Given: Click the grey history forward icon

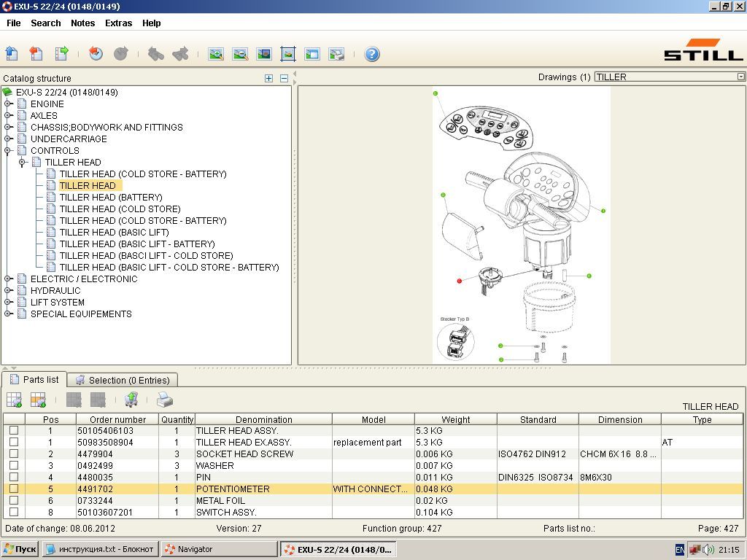Looking at the screenshot, I should tap(121, 53).
